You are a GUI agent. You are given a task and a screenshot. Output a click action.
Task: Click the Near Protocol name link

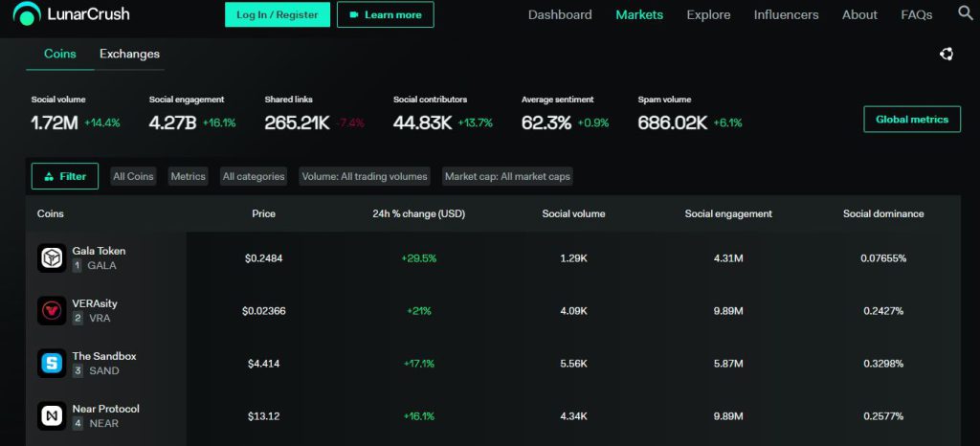105,409
